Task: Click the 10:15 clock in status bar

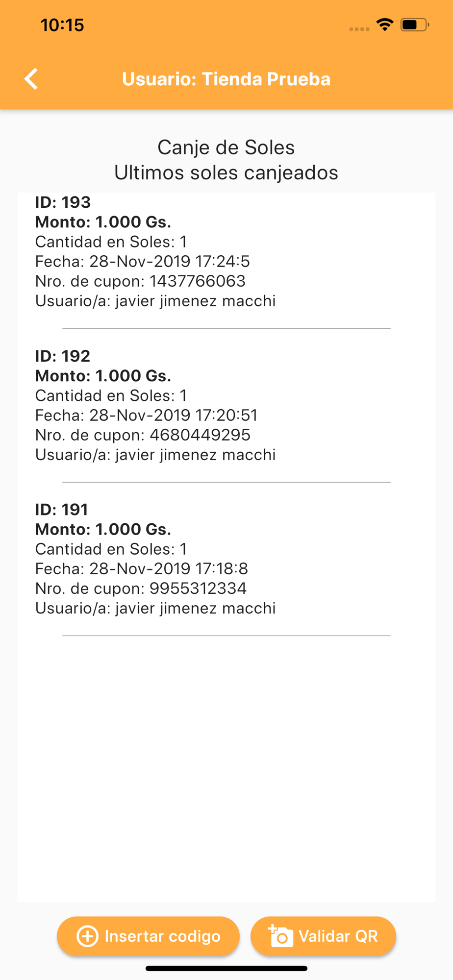Action: click(x=62, y=25)
